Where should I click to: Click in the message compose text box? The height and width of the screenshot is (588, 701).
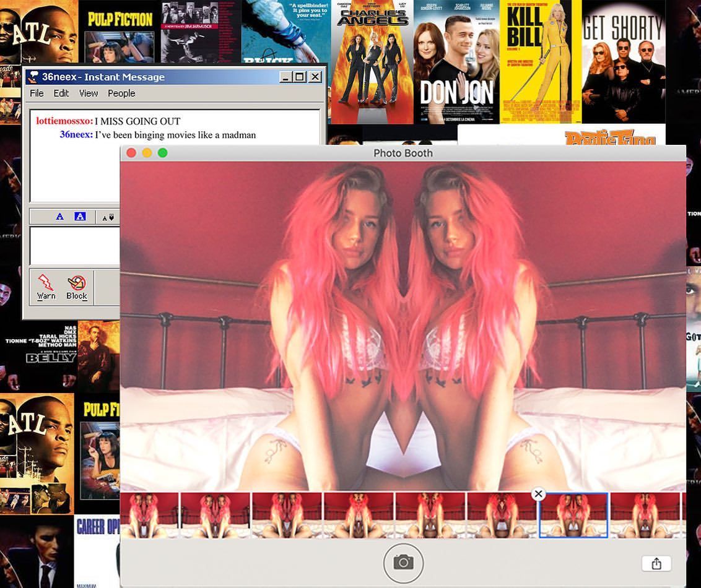click(74, 246)
